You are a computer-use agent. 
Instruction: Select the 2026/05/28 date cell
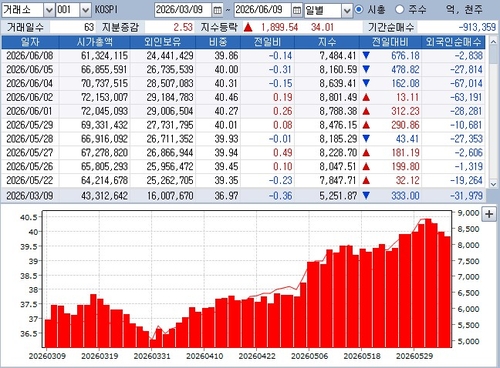click(30, 139)
